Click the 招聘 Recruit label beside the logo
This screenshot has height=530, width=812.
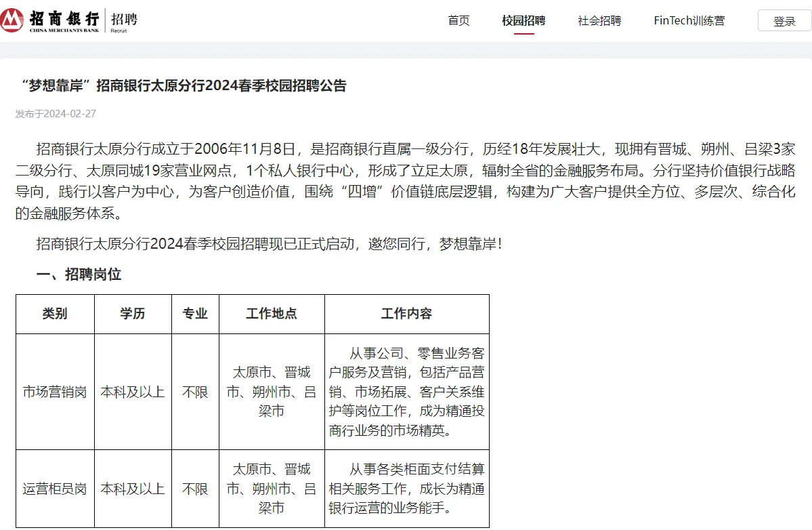tap(125, 21)
